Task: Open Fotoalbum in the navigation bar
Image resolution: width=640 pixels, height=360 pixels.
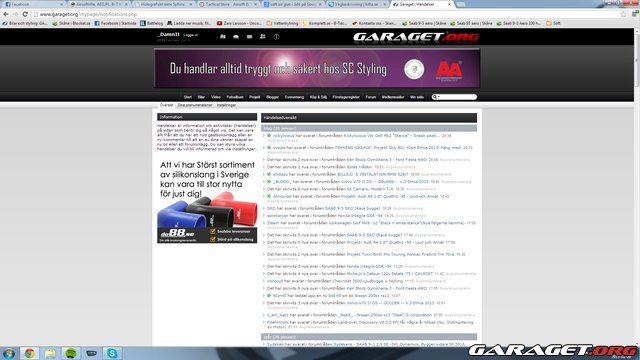Action: pyautogui.click(x=235, y=97)
